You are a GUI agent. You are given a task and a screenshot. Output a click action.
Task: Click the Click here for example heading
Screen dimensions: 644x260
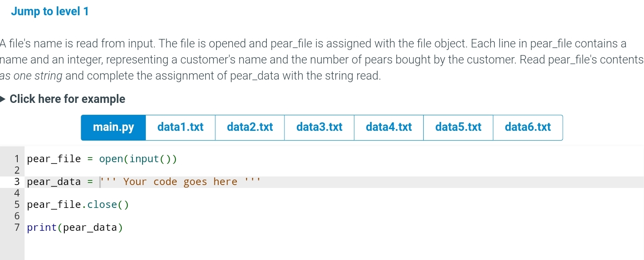pyautogui.click(x=68, y=99)
